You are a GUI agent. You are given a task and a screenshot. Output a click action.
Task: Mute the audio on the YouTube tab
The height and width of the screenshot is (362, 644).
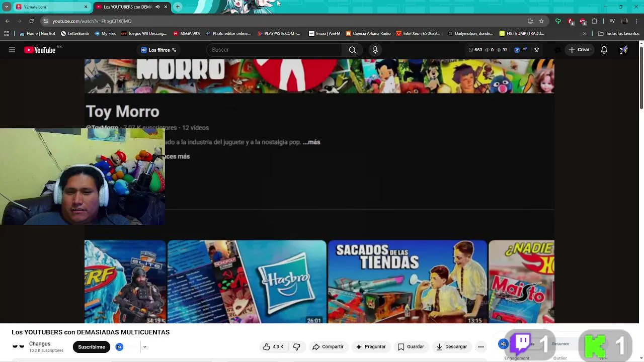pyautogui.click(x=157, y=7)
